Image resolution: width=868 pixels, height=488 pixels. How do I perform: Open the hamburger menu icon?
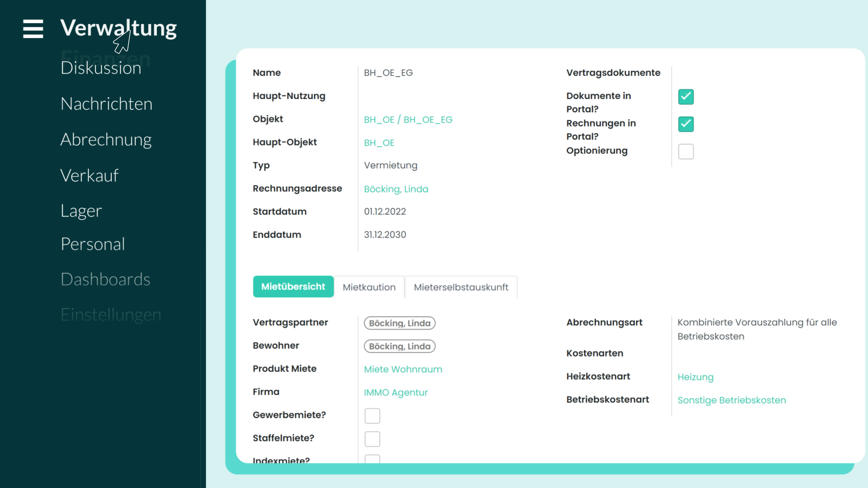(x=33, y=28)
